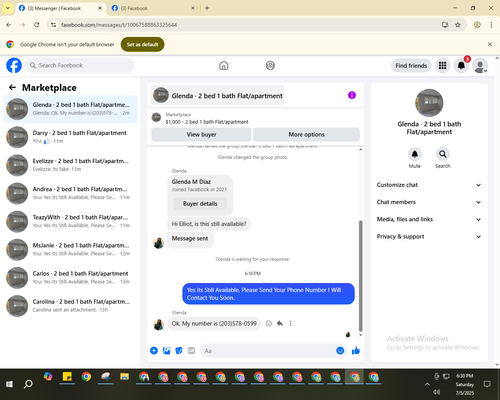Open Carolina's apartment conversation
The image size is (500, 400).
[x=70, y=306]
